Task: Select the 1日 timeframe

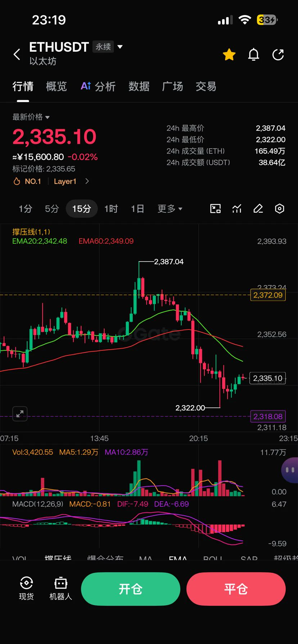Action: tap(137, 209)
